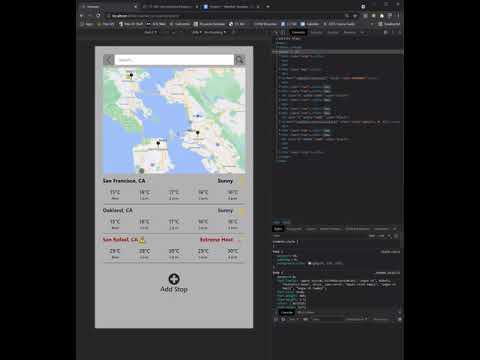Viewport: 480px width, 360px height.
Task: Select the San Rafael map pin
Action: tap(131, 76)
